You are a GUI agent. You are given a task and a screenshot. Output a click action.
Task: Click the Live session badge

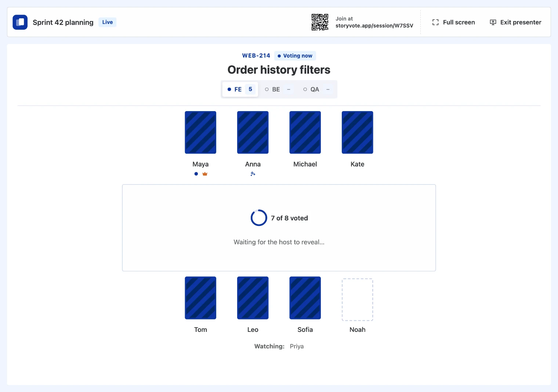click(108, 22)
